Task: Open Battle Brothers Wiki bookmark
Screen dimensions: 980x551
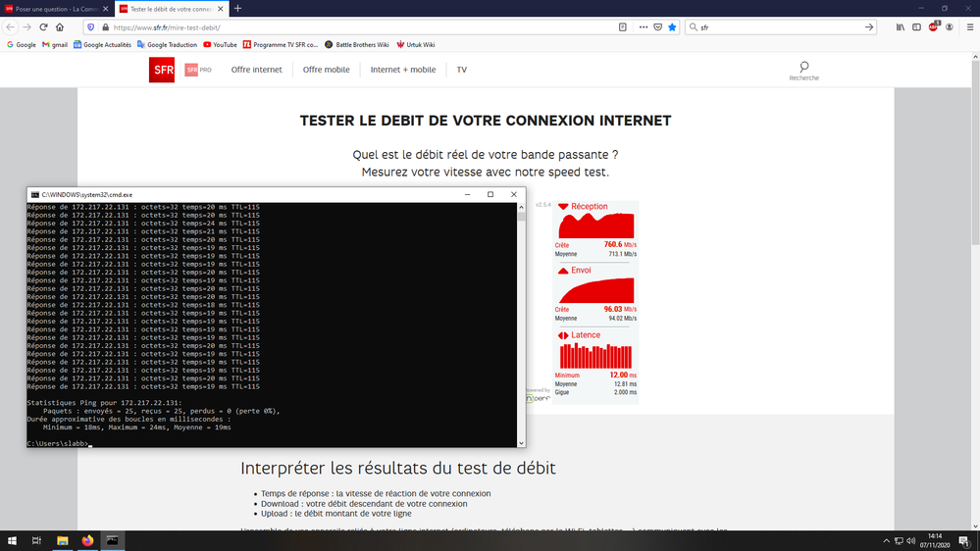Action: click(x=357, y=45)
